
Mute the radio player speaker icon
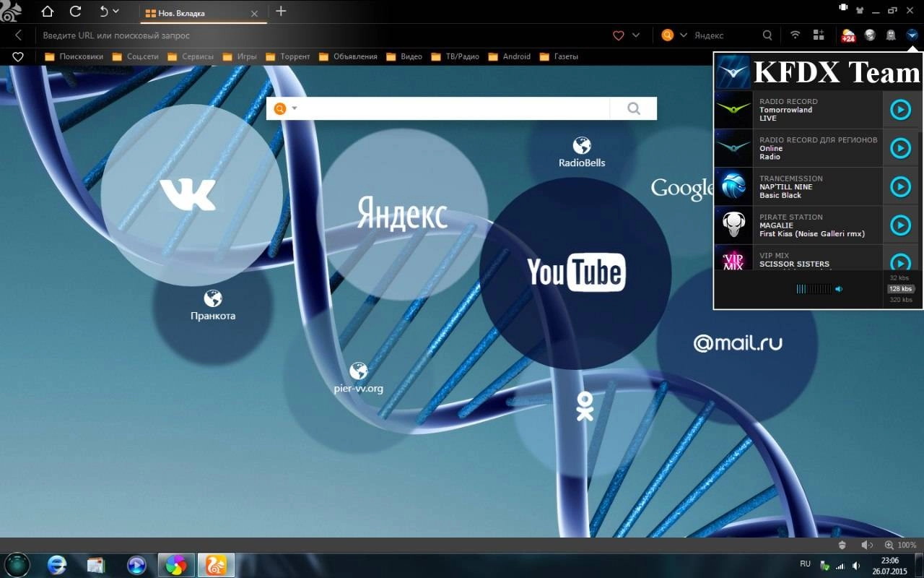tap(839, 289)
